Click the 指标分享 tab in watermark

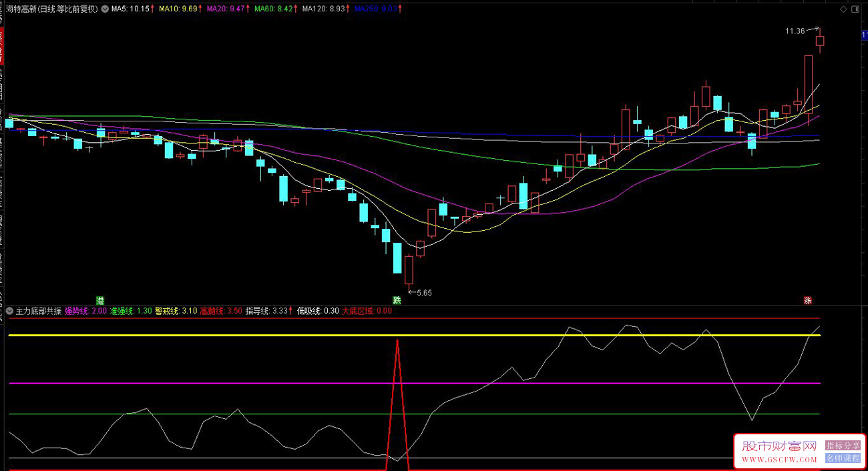pos(843,446)
